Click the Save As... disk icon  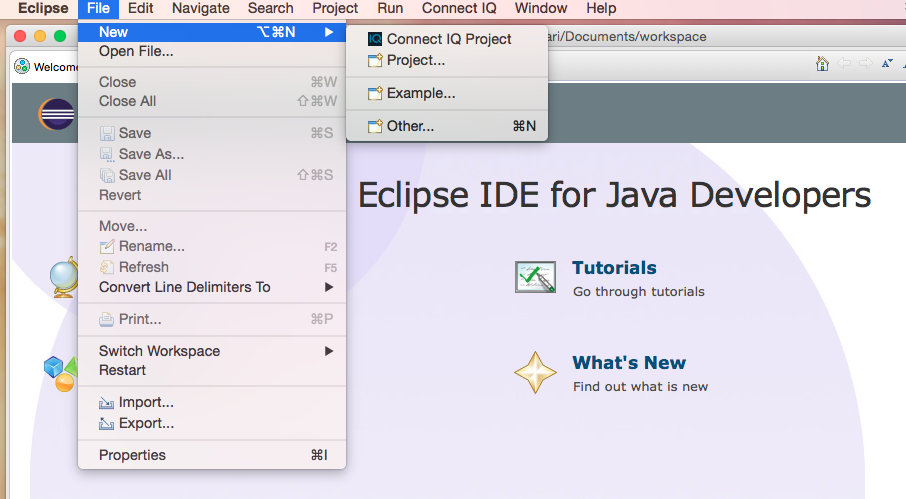pyautogui.click(x=107, y=154)
